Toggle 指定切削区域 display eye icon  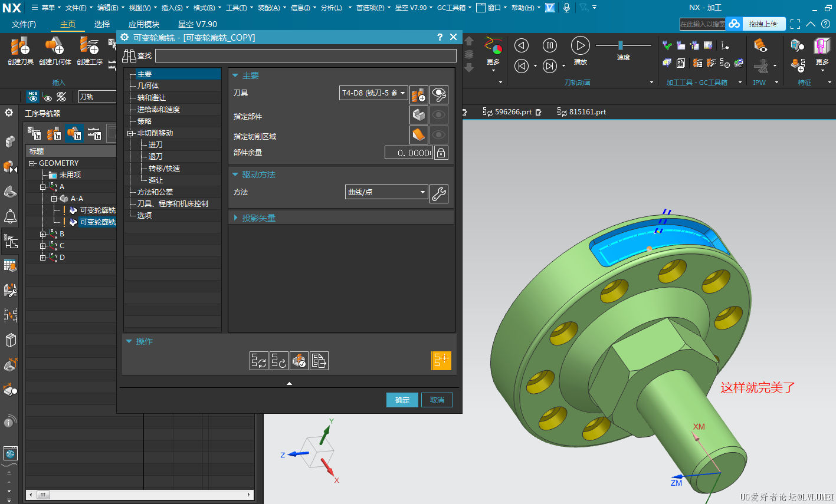pyautogui.click(x=439, y=135)
